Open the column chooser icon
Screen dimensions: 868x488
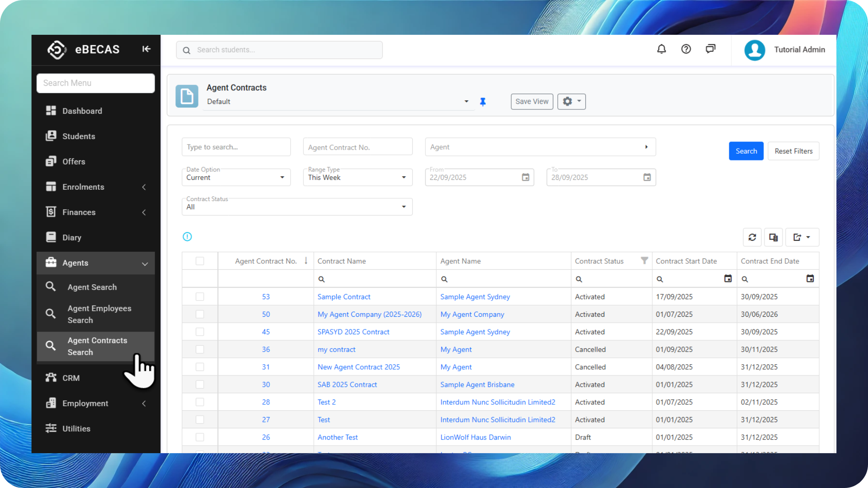click(x=773, y=237)
